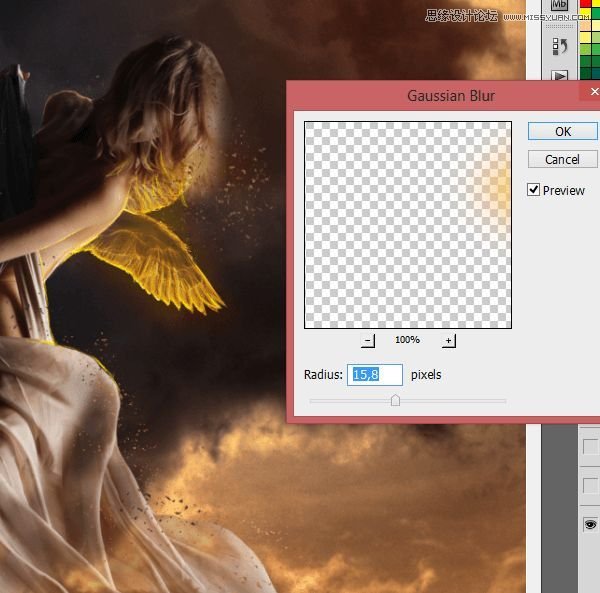The width and height of the screenshot is (600, 593).
Task: Open the Actions panel play icon
Action: [x=560, y=75]
